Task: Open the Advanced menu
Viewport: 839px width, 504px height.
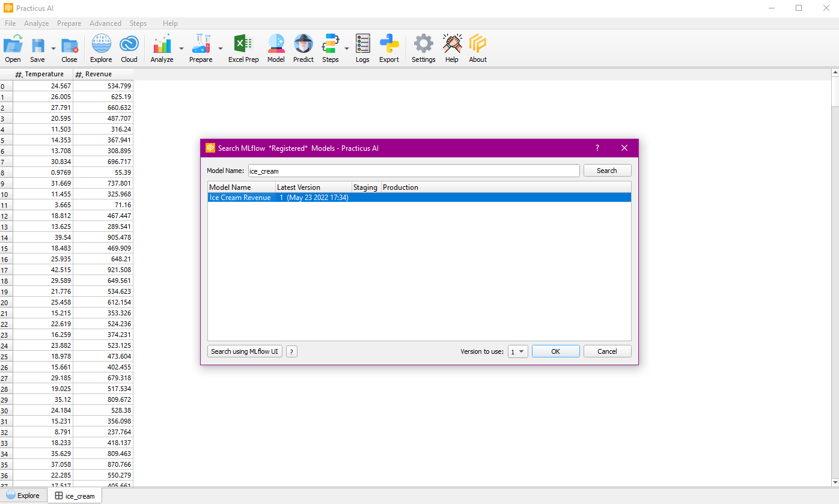Action: pyautogui.click(x=105, y=23)
